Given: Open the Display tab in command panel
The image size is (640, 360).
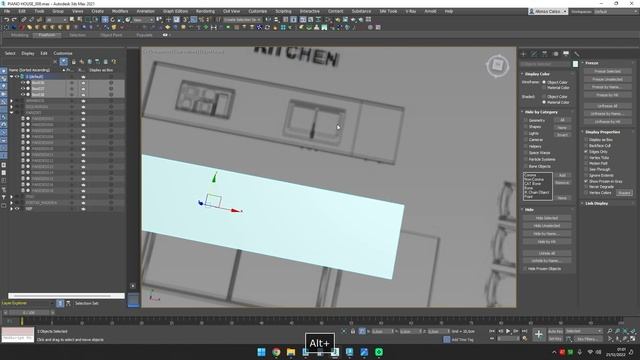Looking at the screenshot, I should click(566, 54).
